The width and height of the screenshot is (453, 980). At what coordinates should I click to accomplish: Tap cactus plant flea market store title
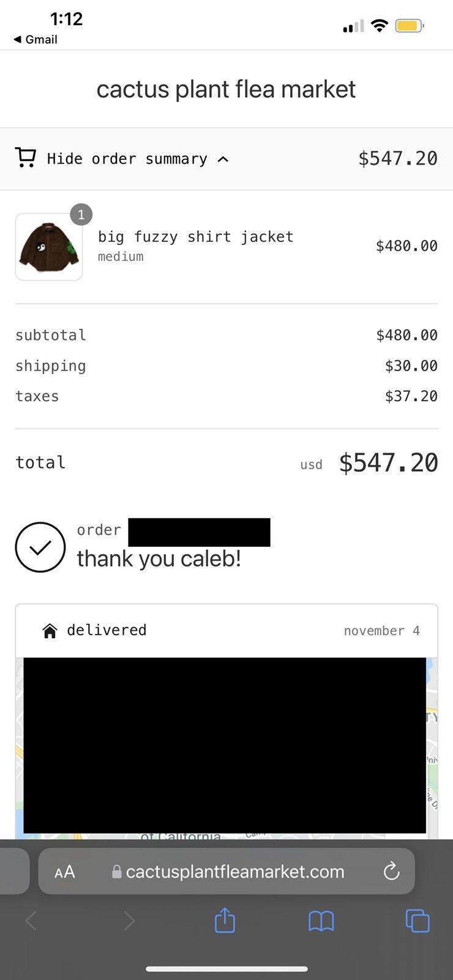pyautogui.click(x=226, y=89)
